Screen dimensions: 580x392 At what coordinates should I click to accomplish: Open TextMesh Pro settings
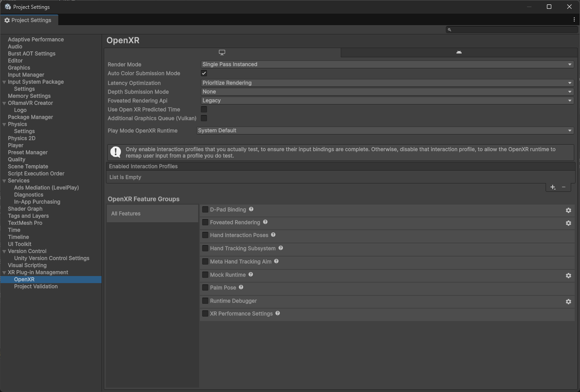point(25,223)
